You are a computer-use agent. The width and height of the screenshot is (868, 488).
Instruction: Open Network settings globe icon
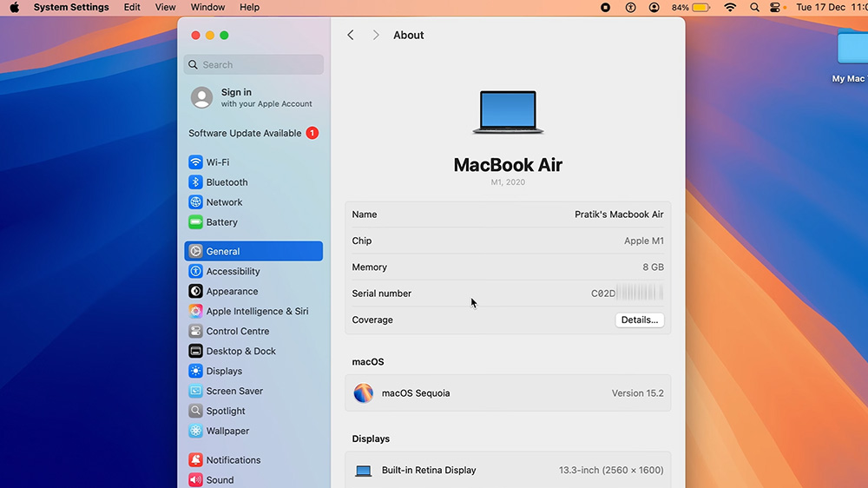(x=195, y=202)
